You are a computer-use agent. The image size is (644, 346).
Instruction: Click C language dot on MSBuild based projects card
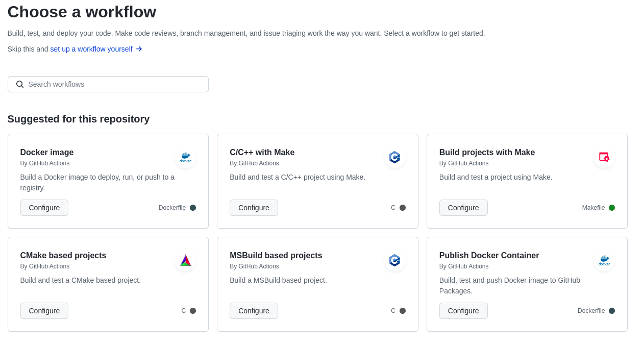click(x=403, y=311)
